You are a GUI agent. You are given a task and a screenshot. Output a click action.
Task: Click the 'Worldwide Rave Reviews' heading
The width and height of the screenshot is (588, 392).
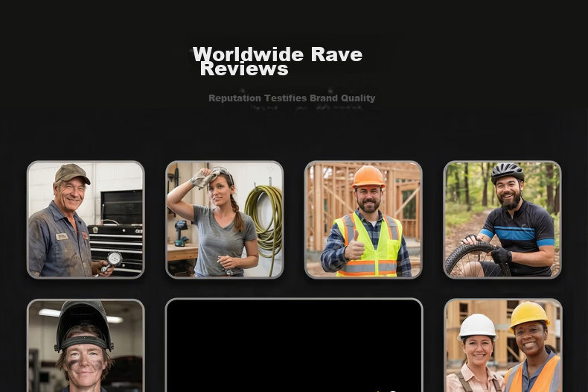tap(278, 61)
